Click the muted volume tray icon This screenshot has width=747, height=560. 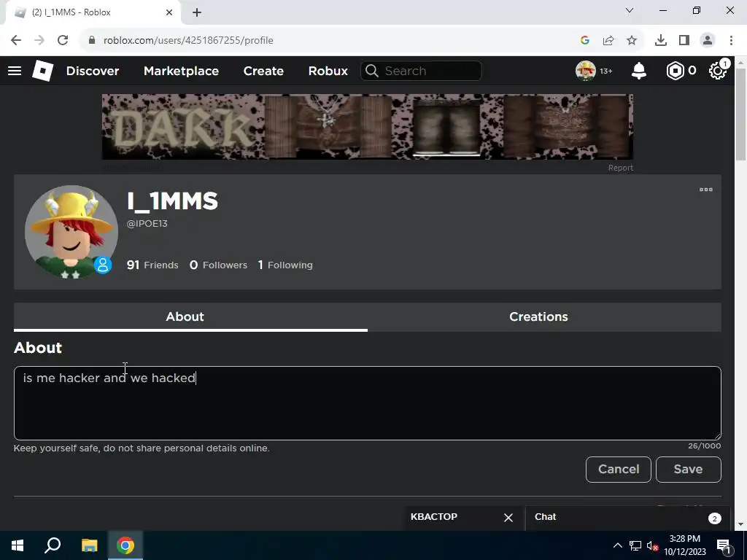[653, 545]
